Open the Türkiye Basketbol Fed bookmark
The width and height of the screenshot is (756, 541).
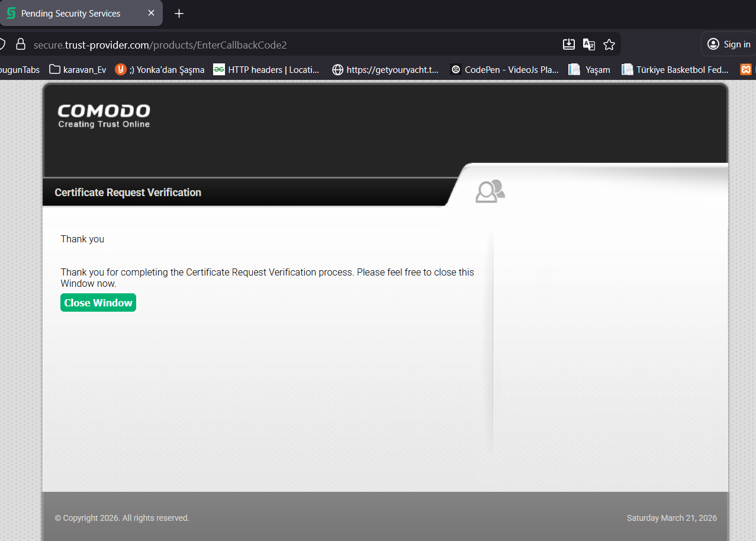pyautogui.click(x=675, y=70)
